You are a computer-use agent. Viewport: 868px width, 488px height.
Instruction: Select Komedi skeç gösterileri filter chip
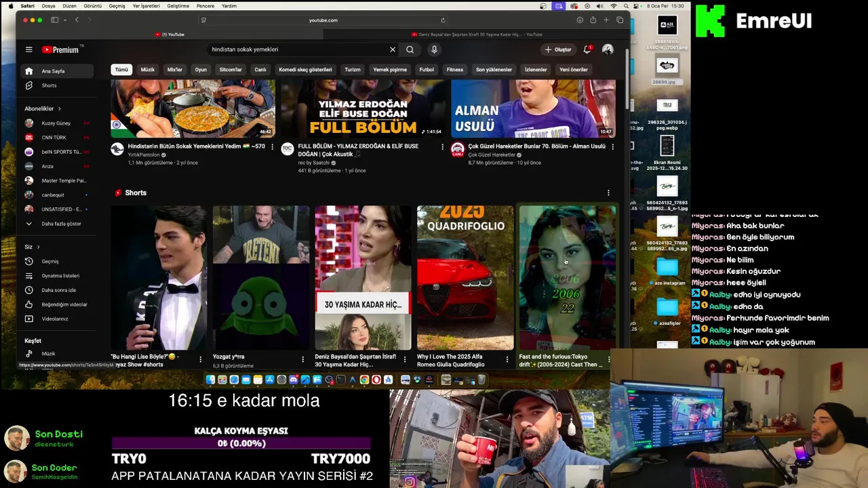(305, 70)
